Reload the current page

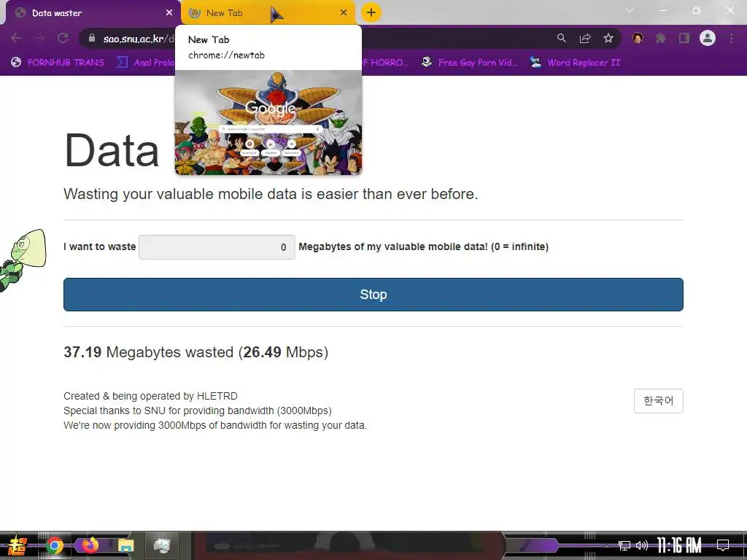coord(63,39)
